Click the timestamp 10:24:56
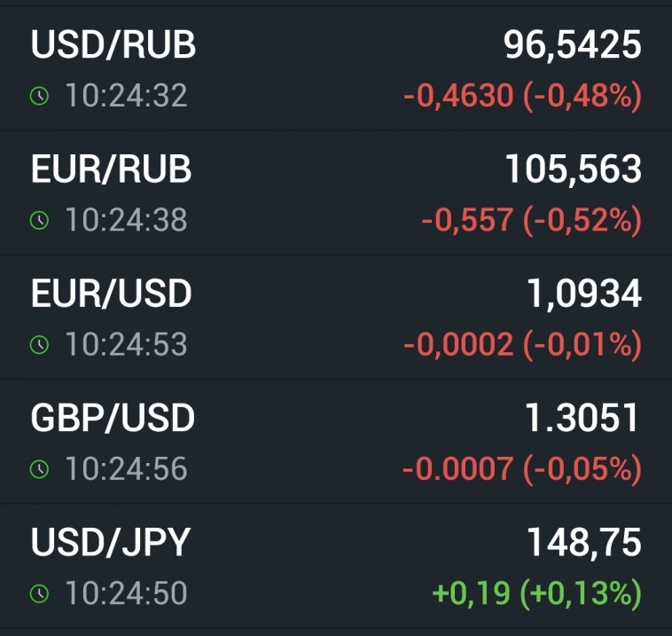This screenshot has width=672, height=636. tap(126, 469)
